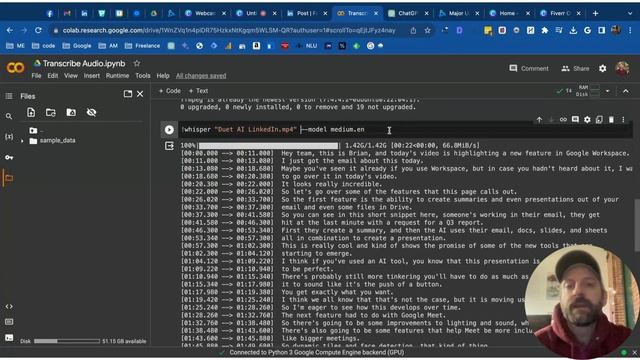The image size is (640, 360).
Task: Copy link to cell
Action: coord(563,120)
